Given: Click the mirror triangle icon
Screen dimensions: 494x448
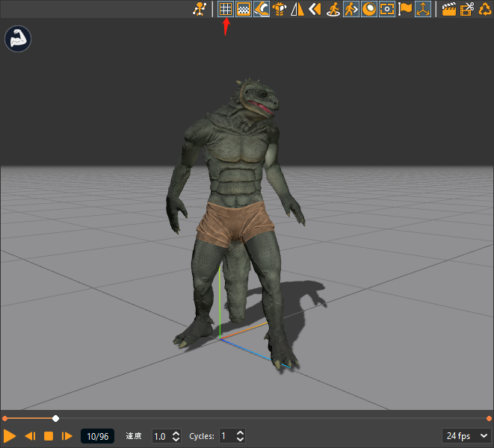Looking at the screenshot, I should coord(297,9).
